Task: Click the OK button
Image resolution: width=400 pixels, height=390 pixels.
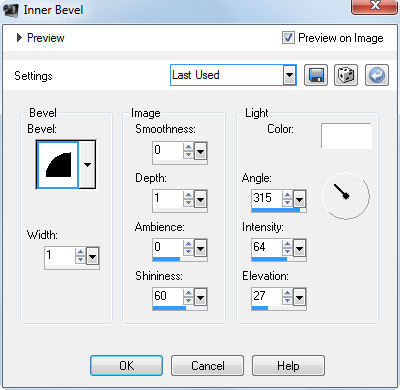Action: 126,366
